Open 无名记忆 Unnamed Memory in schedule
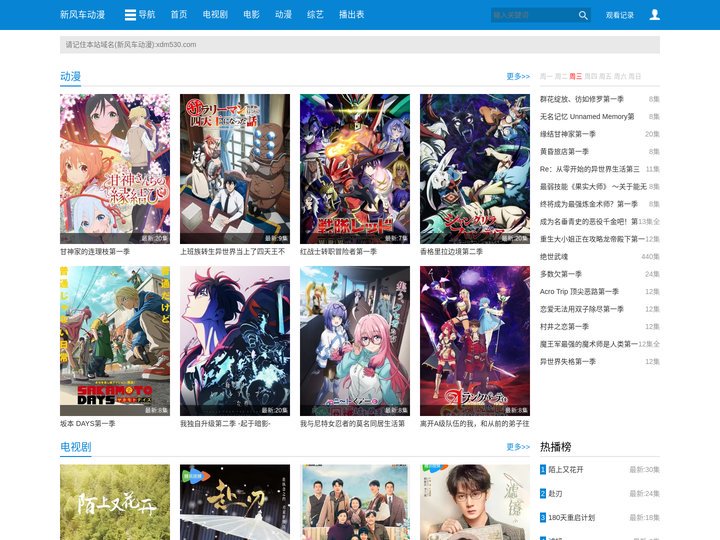The height and width of the screenshot is (540, 720). coord(587,117)
